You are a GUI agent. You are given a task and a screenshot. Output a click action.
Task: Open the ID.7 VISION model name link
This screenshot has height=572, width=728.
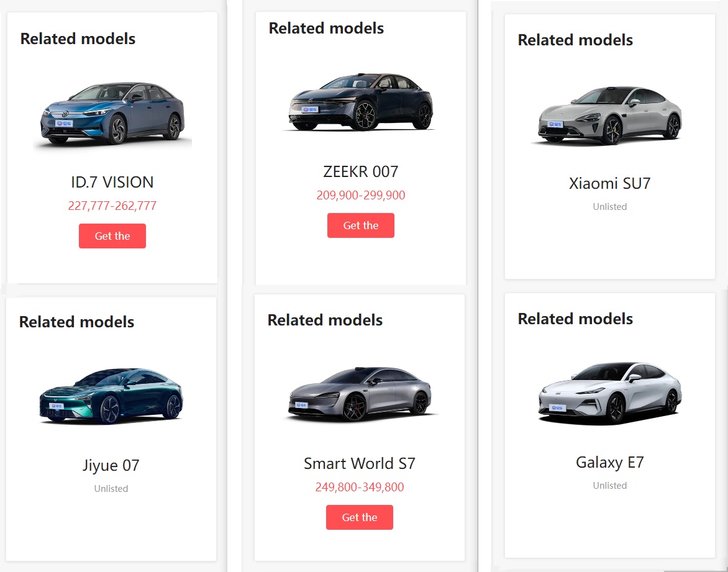point(112,182)
